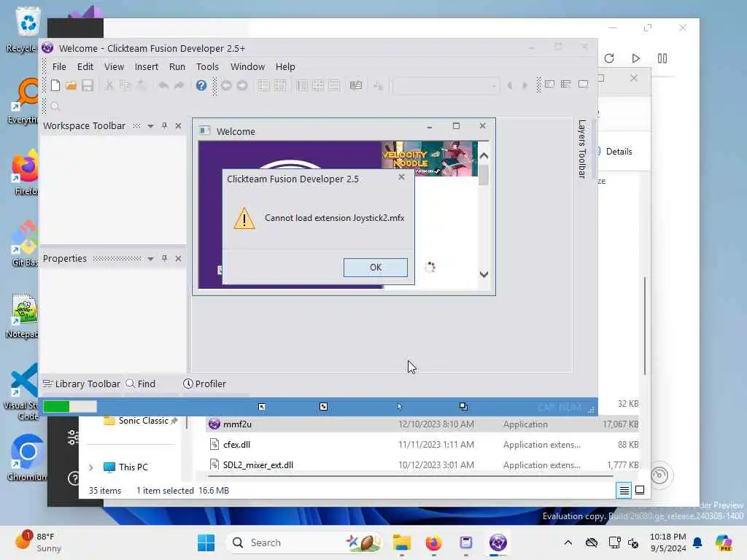Screen dimensions: 747x560
Task: Open the View menu
Action: click(x=114, y=66)
